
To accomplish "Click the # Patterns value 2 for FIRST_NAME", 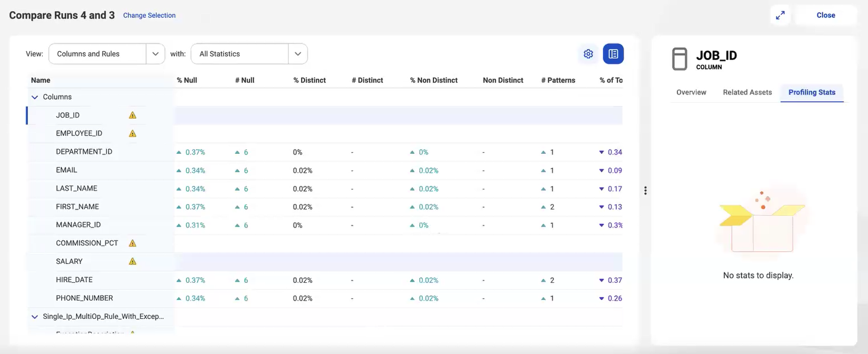I will pos(552,207).
